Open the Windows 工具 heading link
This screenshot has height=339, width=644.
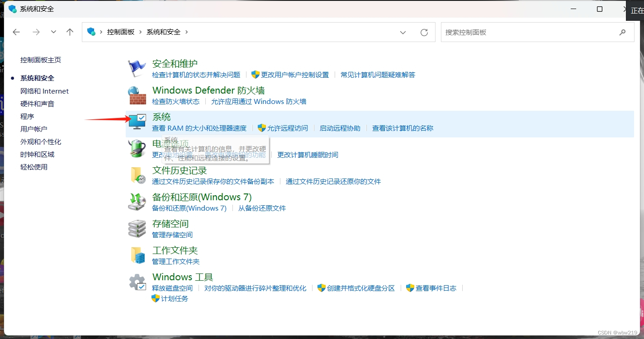click(x=183, y=277)
